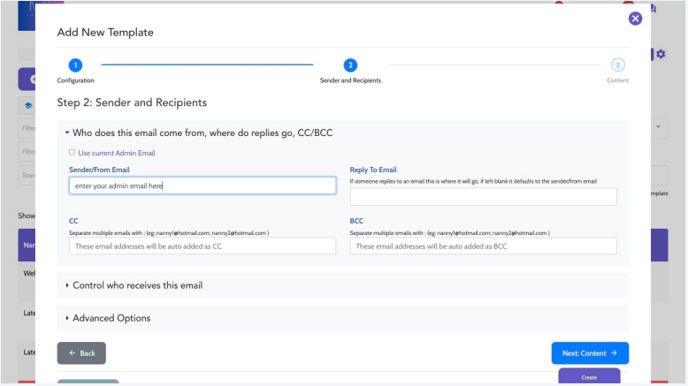The height and width of the screenshot is (386, 688).
Task: Click the gear settings icon behind dialog
Action: 661,54
